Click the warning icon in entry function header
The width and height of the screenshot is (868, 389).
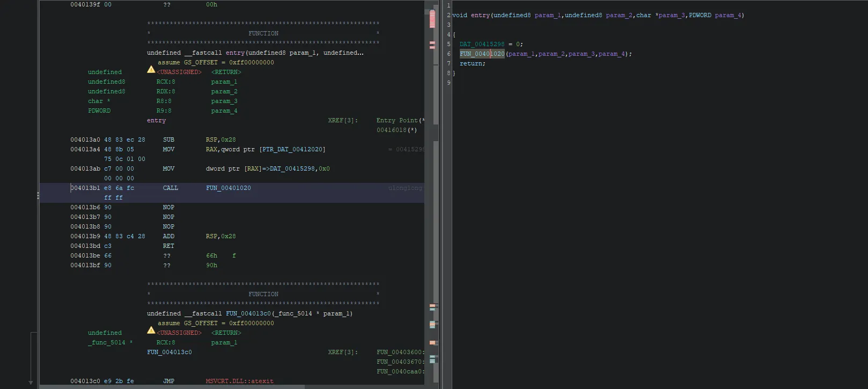tap(151, 70)
